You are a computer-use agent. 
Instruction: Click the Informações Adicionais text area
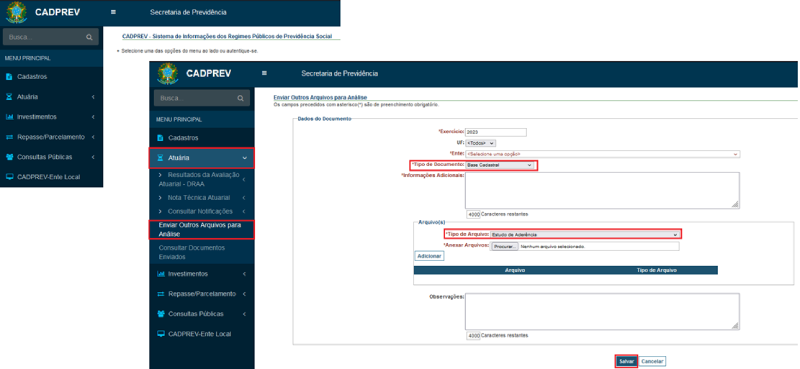(x=602, y=190)
